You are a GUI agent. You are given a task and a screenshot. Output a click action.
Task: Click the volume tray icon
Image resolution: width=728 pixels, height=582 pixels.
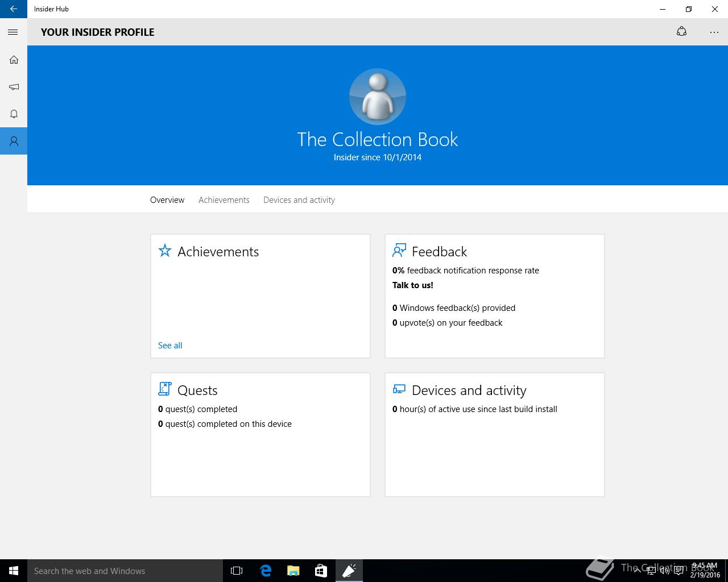pos(665,571)
